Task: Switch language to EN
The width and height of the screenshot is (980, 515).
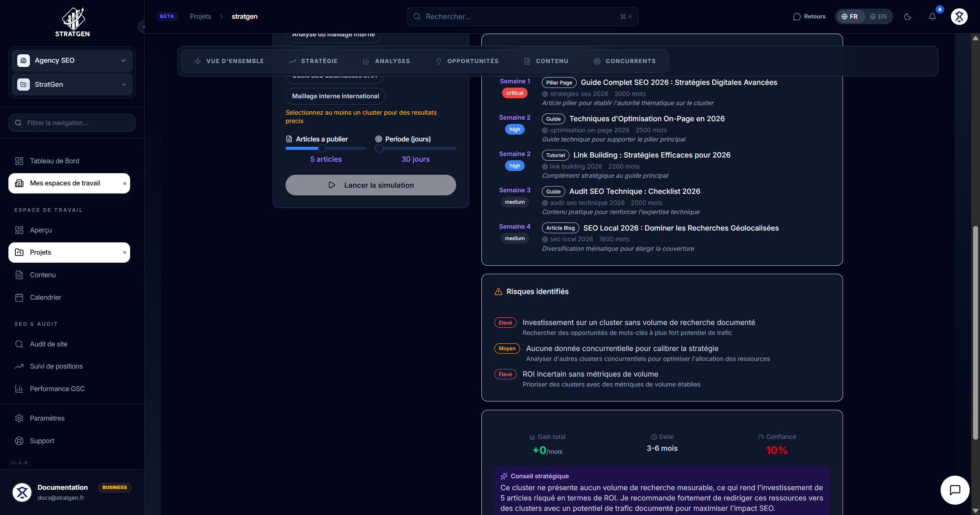Action: coord(878,16)
